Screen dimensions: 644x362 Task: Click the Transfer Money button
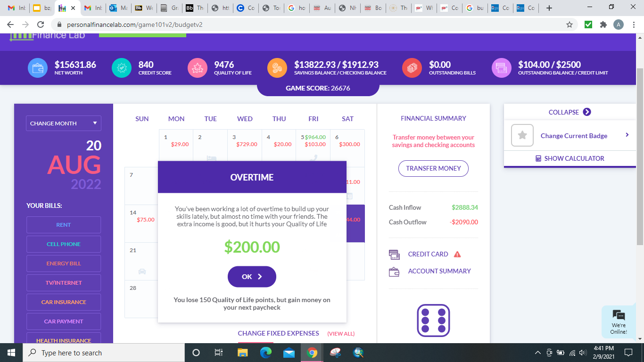[433, 168]
